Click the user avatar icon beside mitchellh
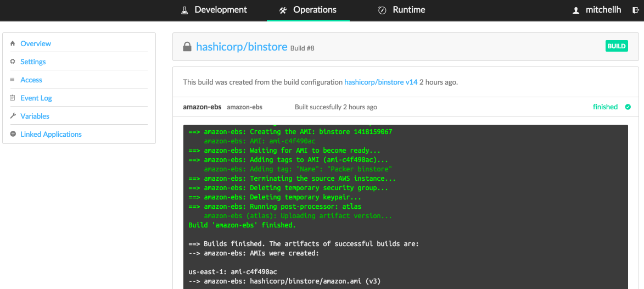This screenshot has width=644, height=289. coord(576,10)
